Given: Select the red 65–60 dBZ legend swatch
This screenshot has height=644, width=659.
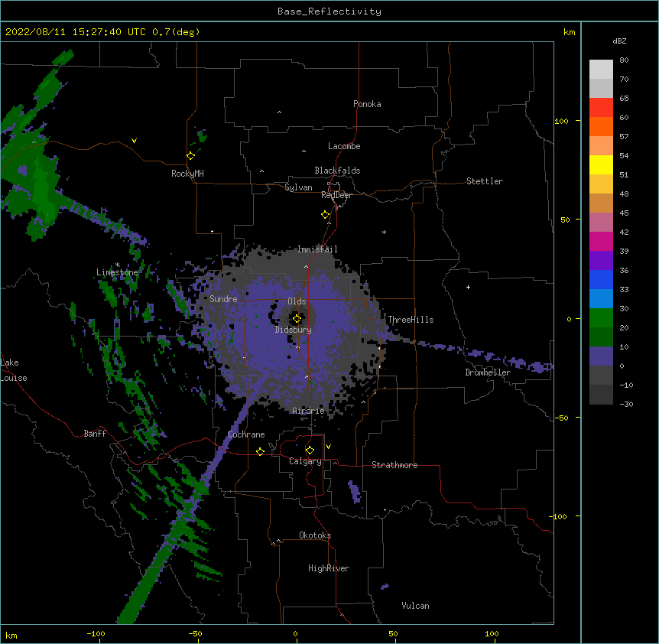Looking at the screenshot, I should [601, 108].
